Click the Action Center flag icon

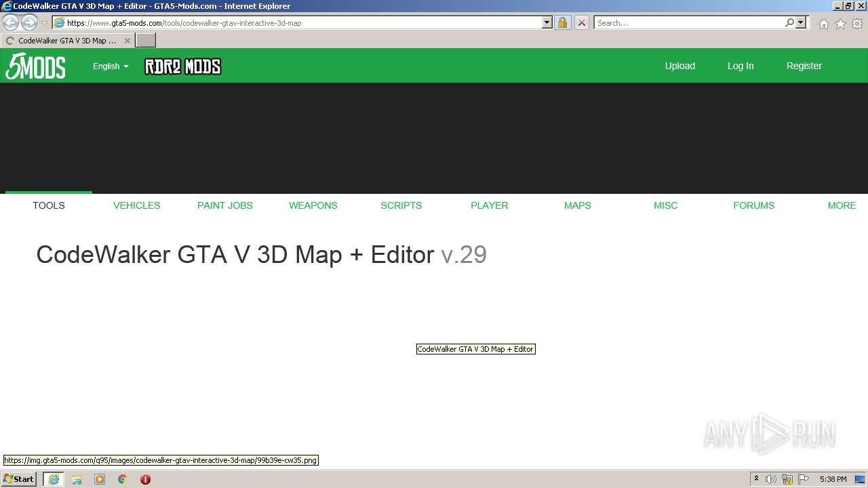(804, 479)
